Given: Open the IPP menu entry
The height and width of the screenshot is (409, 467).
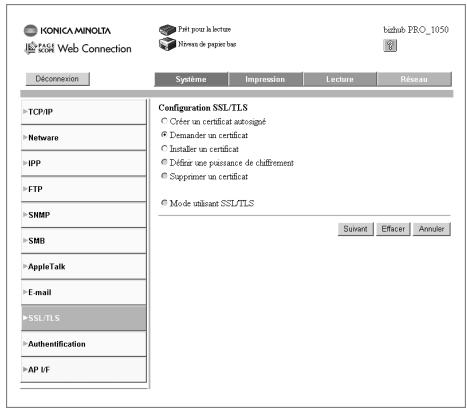Looking at the screenshot, I should tap(84, 163).
